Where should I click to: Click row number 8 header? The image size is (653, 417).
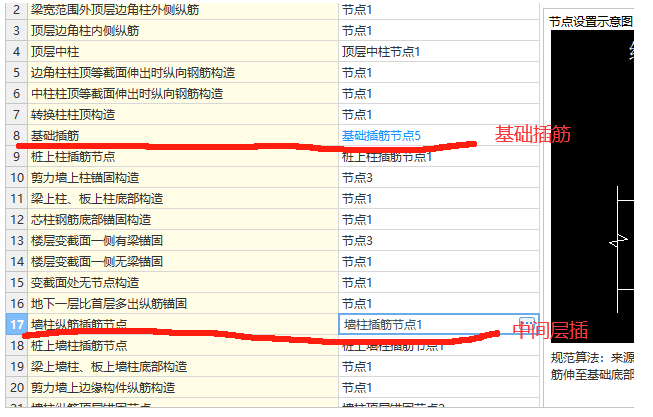pyautogui.click(x=17, y=135)
